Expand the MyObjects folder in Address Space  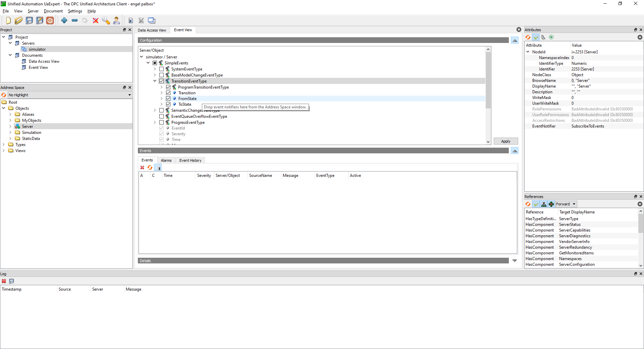11,120
